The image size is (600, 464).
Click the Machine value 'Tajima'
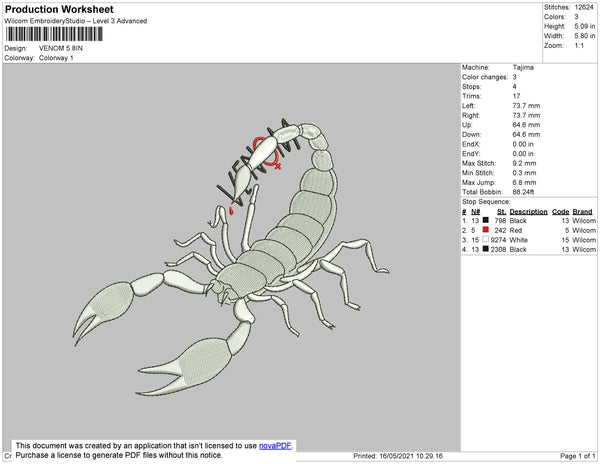click(x=523, y=67)
